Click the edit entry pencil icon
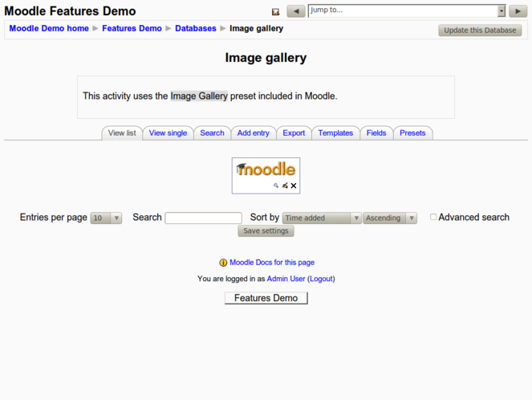This screenshot has width=532, height=400. point(285,186)
